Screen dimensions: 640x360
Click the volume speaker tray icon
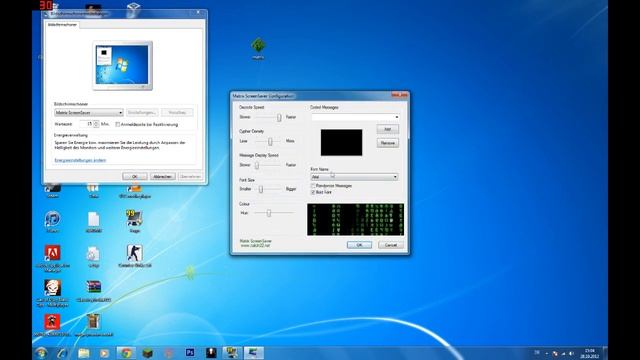[x=571, y=353]
